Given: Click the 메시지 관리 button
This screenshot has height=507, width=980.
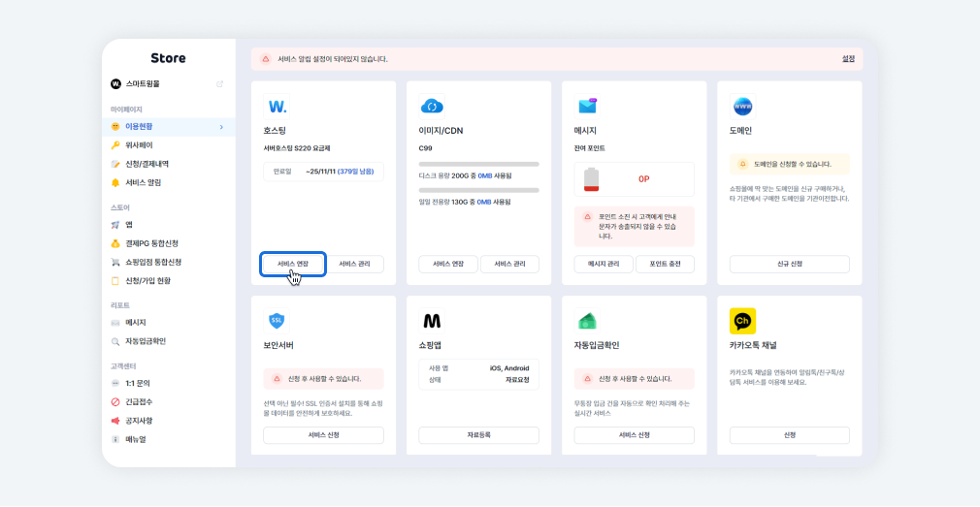Looking at the screenshot, I should click(604, 264).
